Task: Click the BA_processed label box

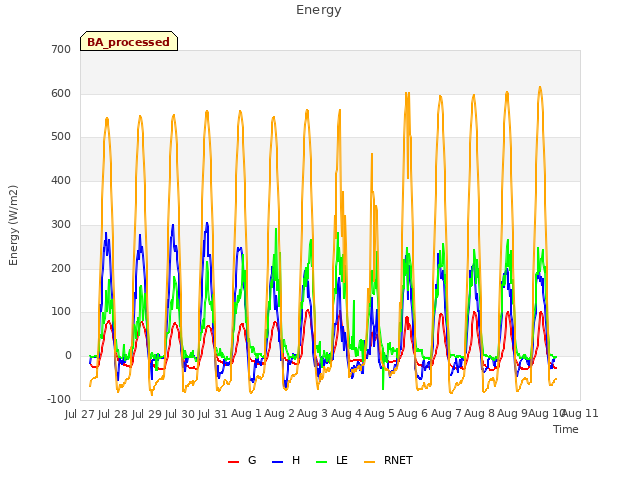Action: click(129, 41)
